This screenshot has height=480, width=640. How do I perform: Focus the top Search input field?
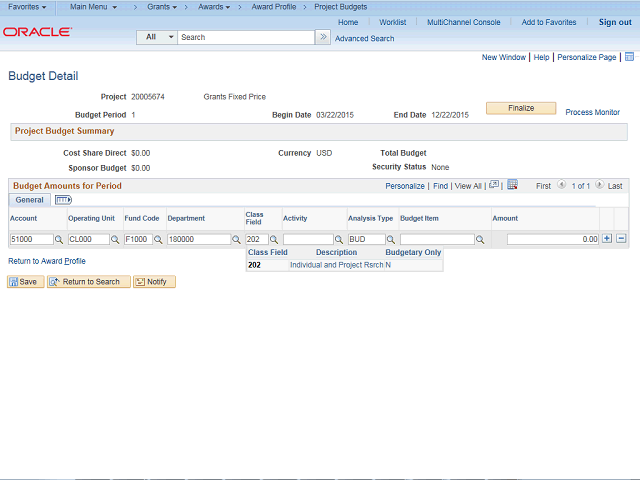(246, 37)
